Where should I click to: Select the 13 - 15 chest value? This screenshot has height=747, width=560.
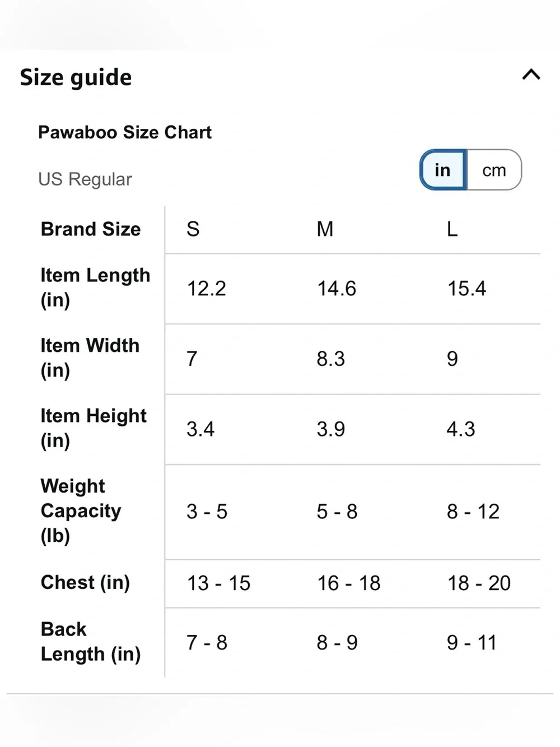point(218,583)
